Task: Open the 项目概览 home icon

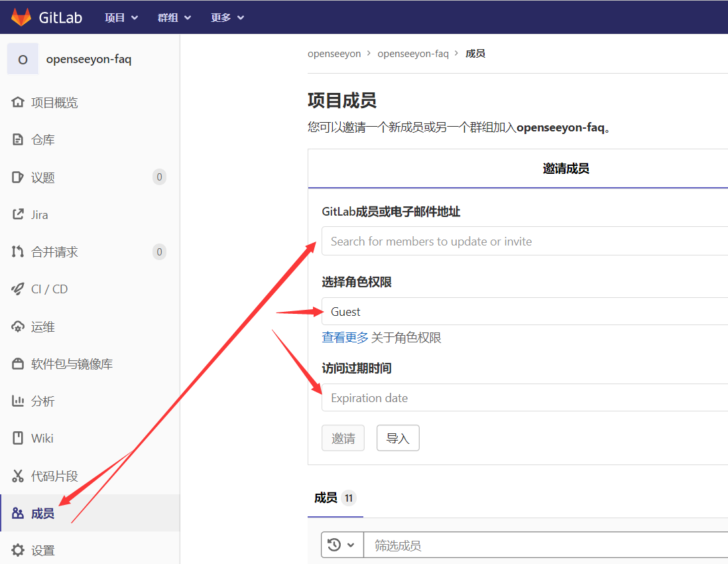Action: tap(18, 103)
